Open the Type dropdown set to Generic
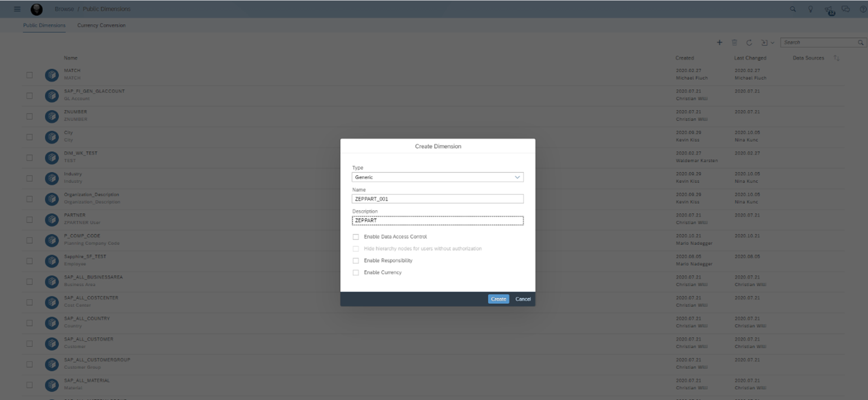Image resolution: width=868 pixels, height=400 pixels. coord(438,177)
